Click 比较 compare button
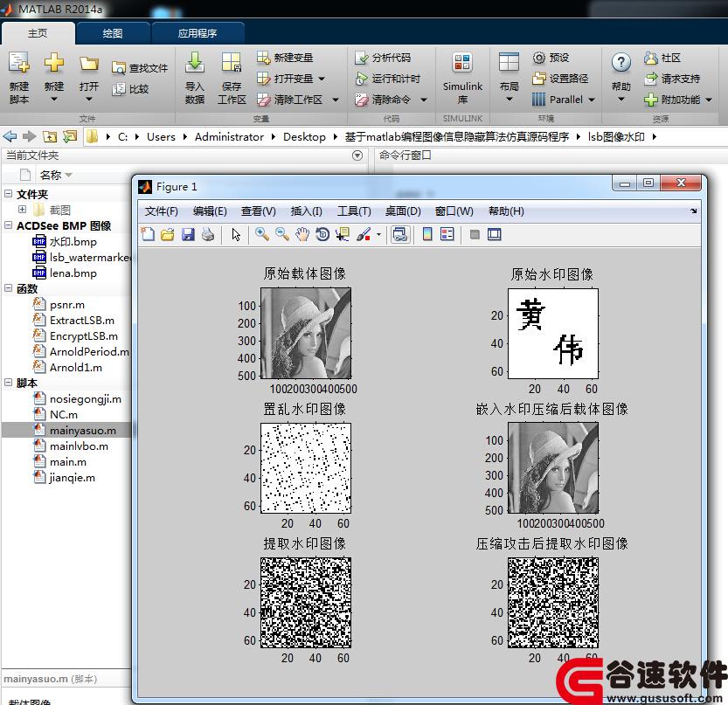The height and width of the screenshot is (705, 728). [130, 88]
